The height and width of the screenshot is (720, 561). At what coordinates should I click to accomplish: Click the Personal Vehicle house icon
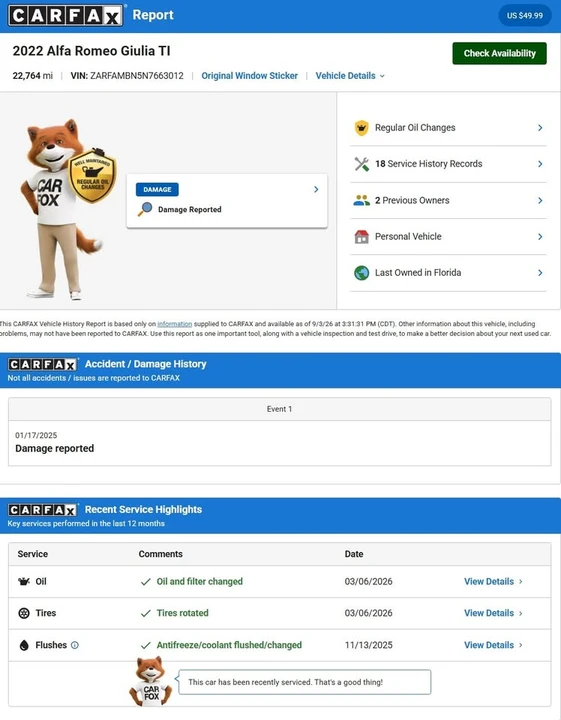pyautogui.click(x=362, y=236)
